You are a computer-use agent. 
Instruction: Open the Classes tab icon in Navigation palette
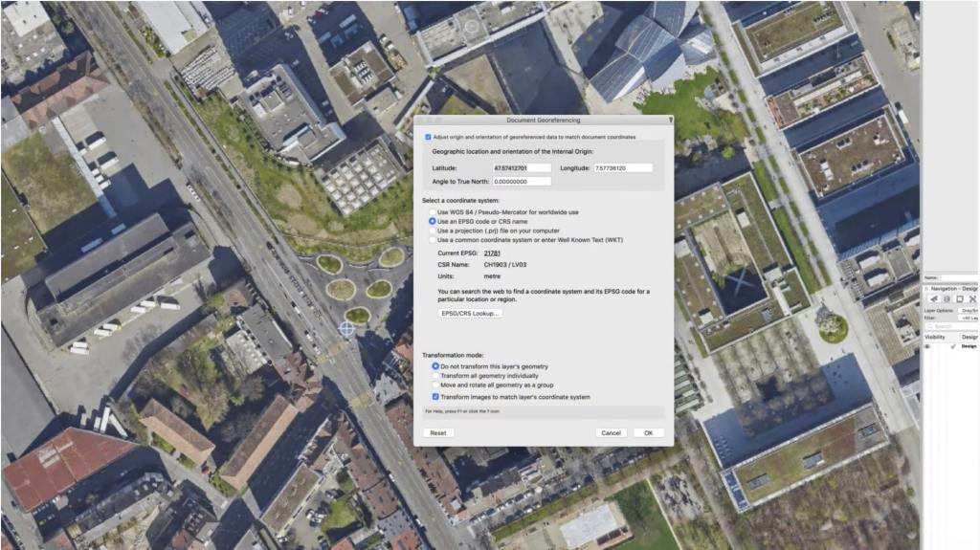[x=933, y=299]
